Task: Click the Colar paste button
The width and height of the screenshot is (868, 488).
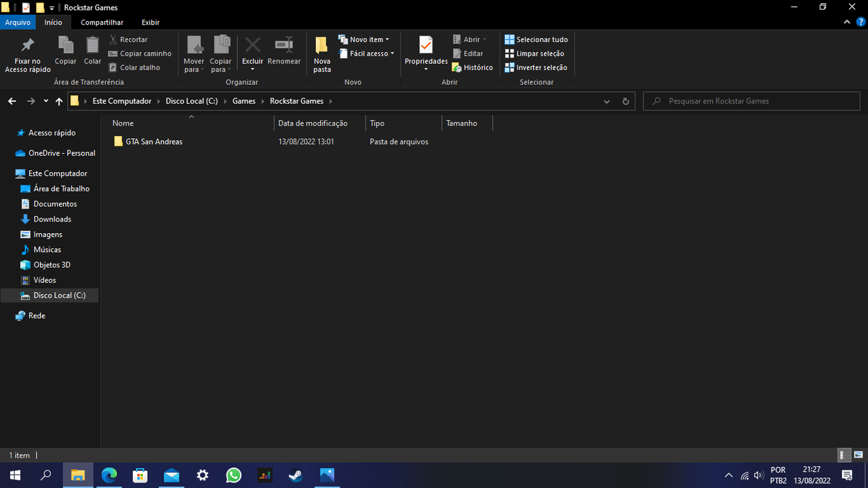Action: (92, 52)
